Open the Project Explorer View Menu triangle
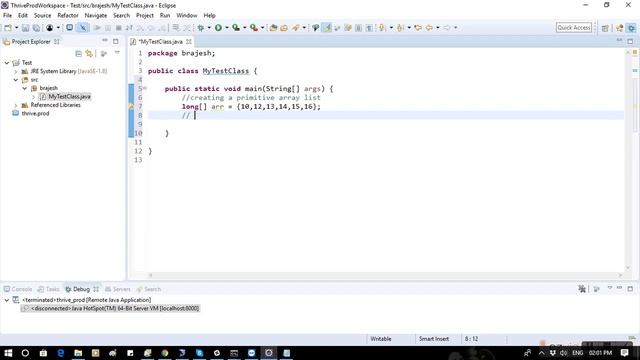640x360 pixels. tap(117, 53)
